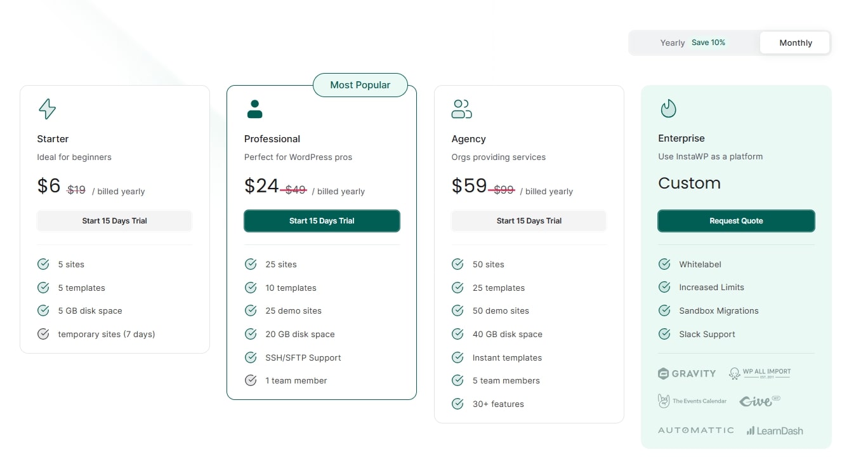The image size is (868, 466).
Task: Start 15 Days Trial for Agency plan
Action: pyautogui.click(x=529, y=221)
